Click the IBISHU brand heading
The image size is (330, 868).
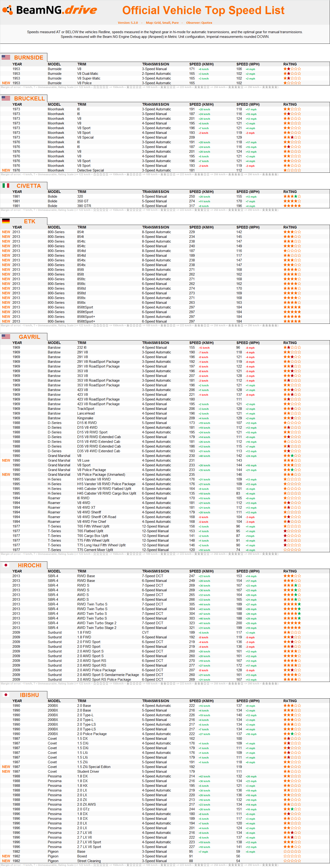pyautogui.click(x=29, y=695)
